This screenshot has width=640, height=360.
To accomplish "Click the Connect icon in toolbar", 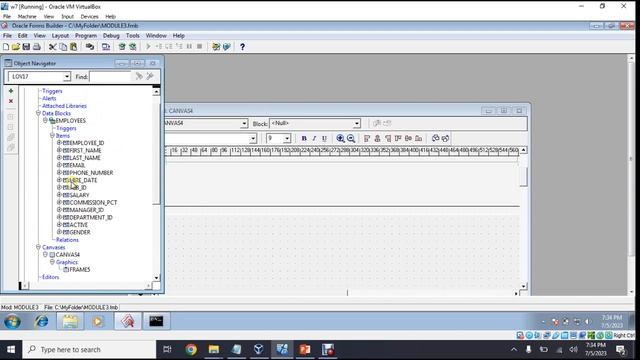I will [x=90, y=47].
